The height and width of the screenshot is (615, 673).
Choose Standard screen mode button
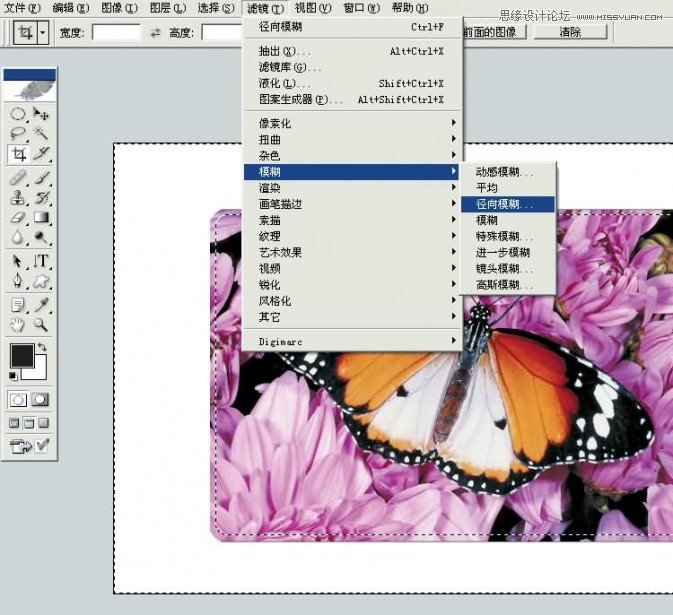pos(14,424)
